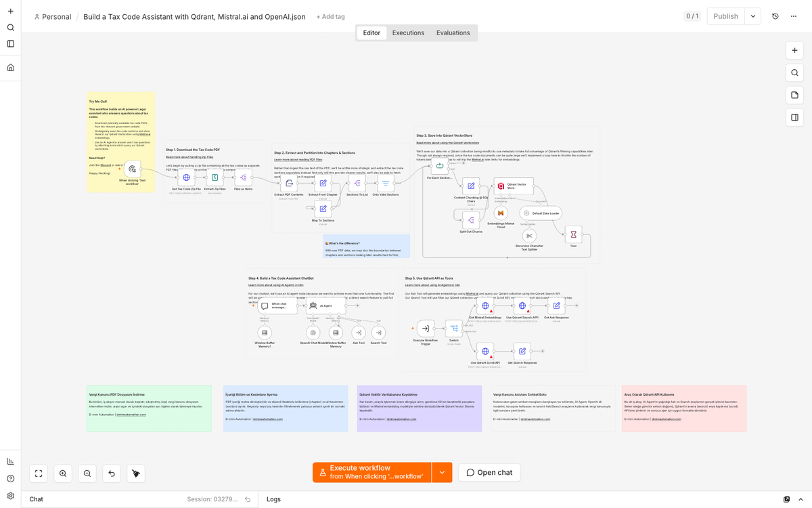Select the Embeddings Mistral Cloud node

(501, 213)
